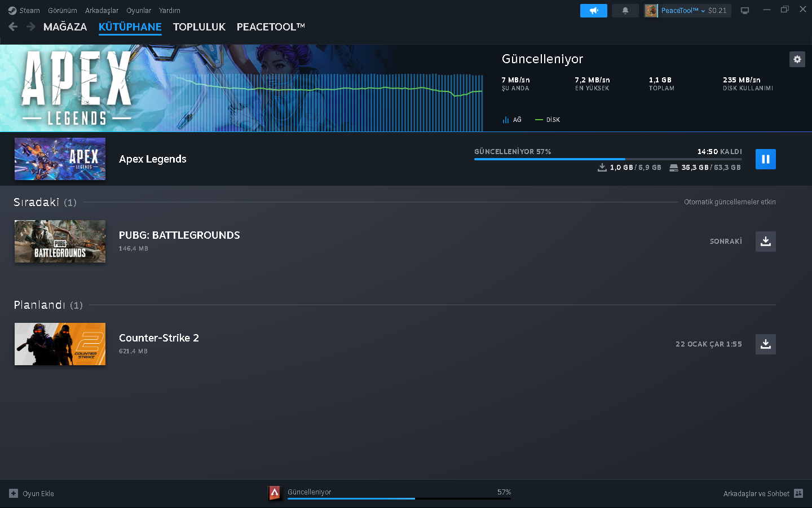Click the Counter-Strike 2 title
This screenshot has width=812, height=508.
(x=159, y=338)
